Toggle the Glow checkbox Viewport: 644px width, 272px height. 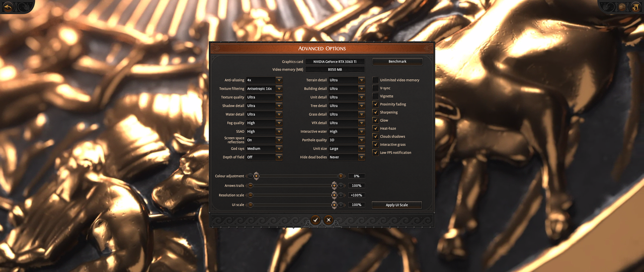375,120
